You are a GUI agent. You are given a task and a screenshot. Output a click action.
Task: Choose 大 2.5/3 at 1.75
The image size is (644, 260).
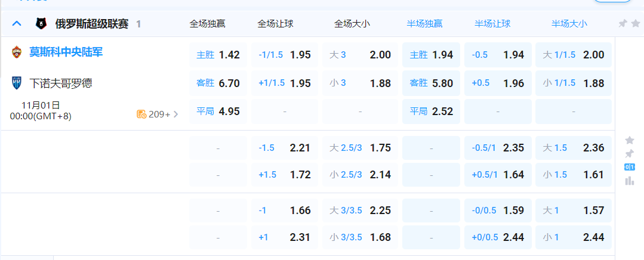(x=360, y=148)
